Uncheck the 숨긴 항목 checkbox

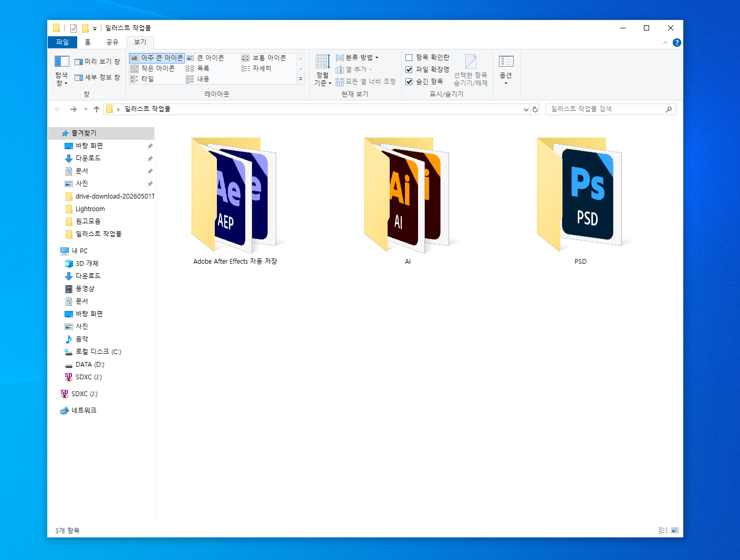tap(409, 81)
